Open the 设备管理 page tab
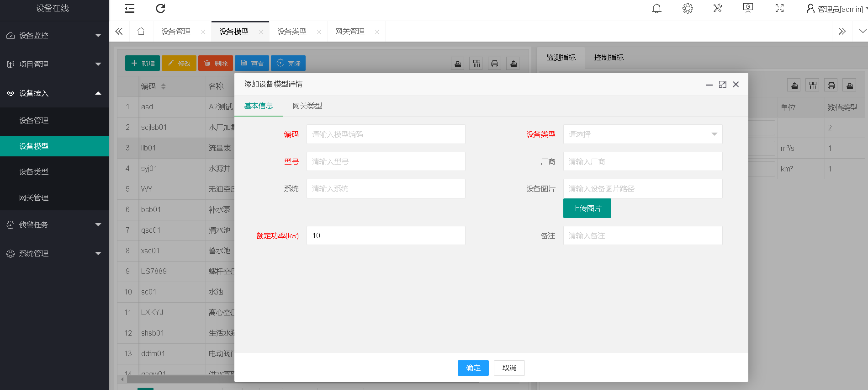 pos(176,31)
